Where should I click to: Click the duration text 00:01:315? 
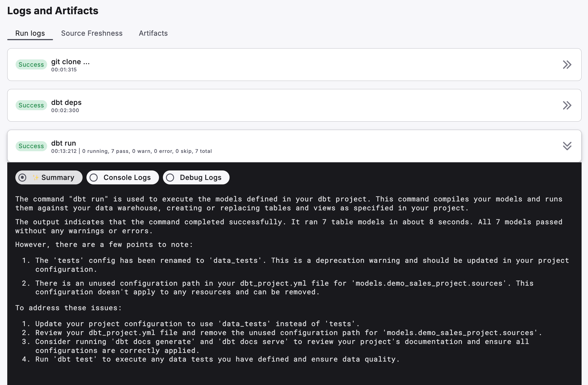pyautogui.click(x=64, y=70)
